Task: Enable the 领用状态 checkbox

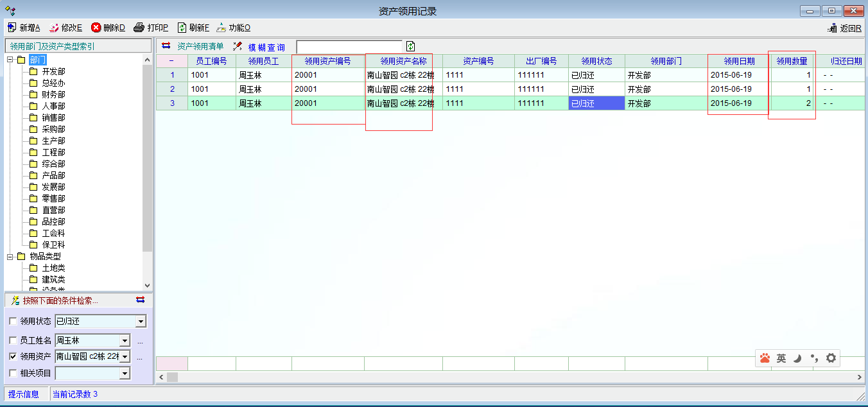Action: (x=13, y=322)
